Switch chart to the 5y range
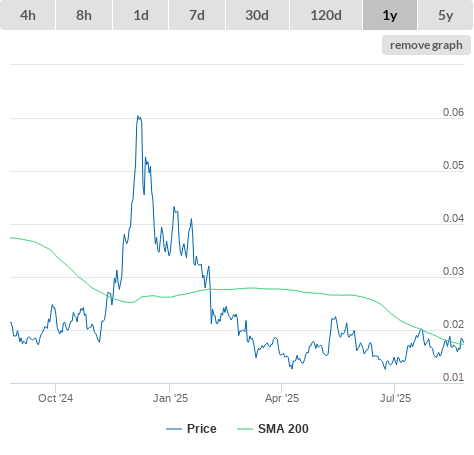Image resolution: width=474 pixels, height=455 pixels. (x=445, y=15)
